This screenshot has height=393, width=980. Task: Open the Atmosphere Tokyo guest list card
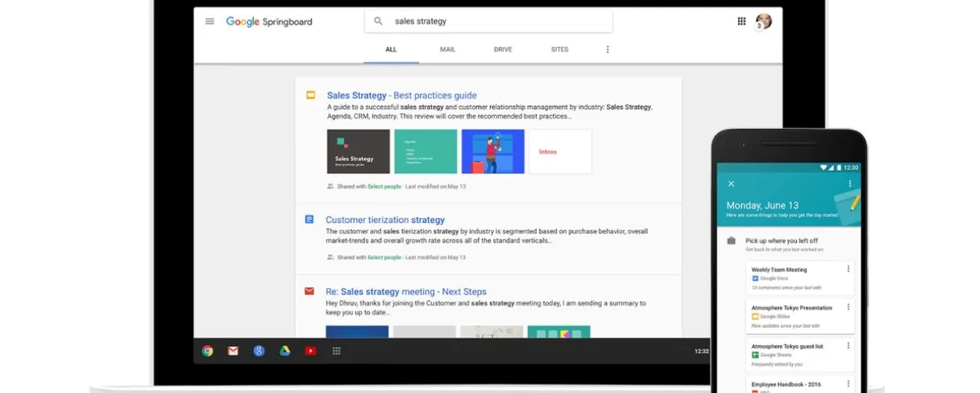point(800,355)
